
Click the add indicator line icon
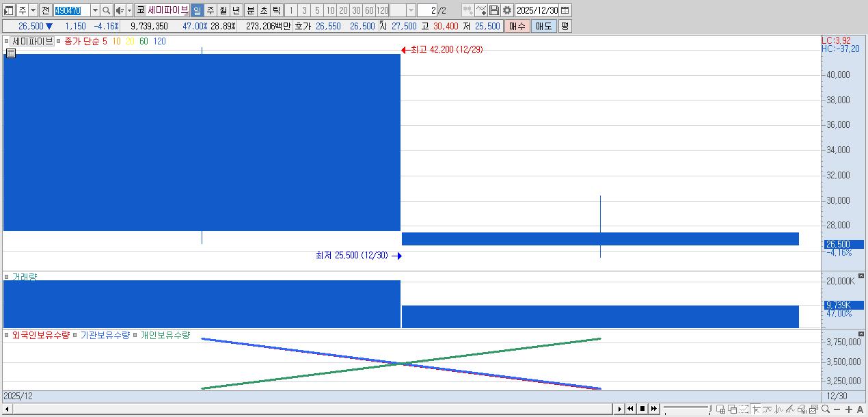point(481,10)
